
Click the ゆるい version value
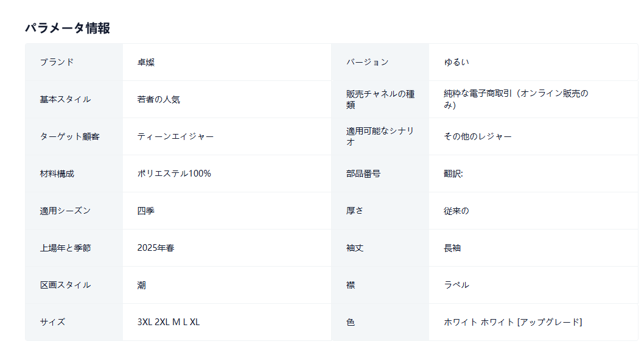tap(457, 62)
